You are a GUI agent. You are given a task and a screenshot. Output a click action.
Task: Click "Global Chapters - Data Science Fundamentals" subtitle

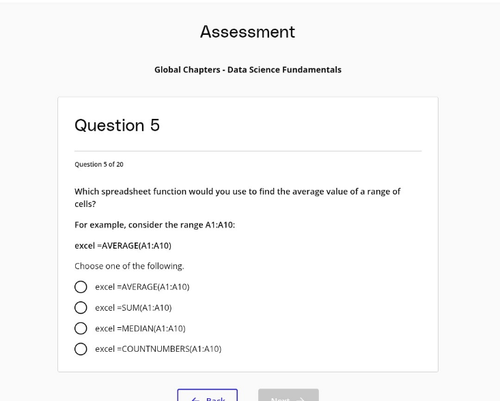pyautogui.click(x=248, y=70)
